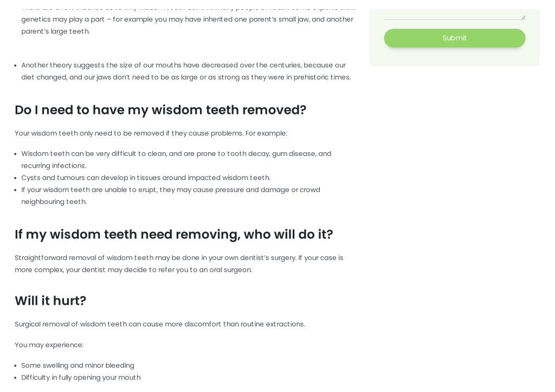
Task: Click the 'Cysts and tumours can develop' bullet
Action: 146,178
